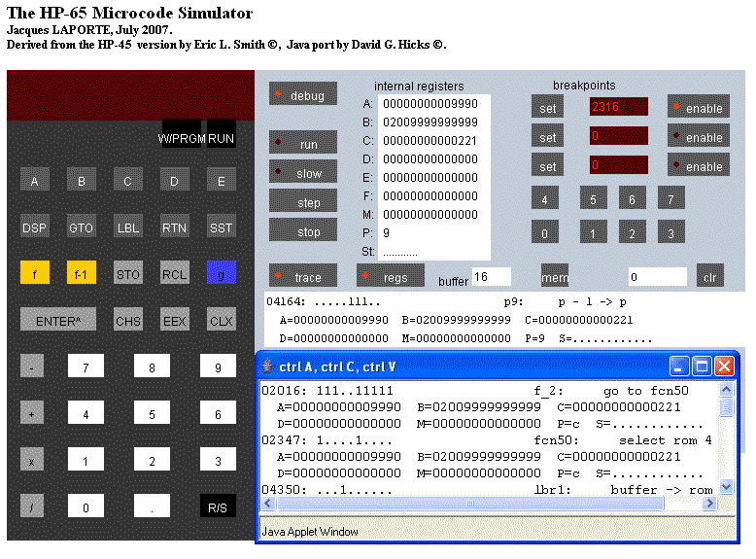Viewport: 756px width, 559px height.
Task: Click the multiply x operator key
Action: coord(32,460)
